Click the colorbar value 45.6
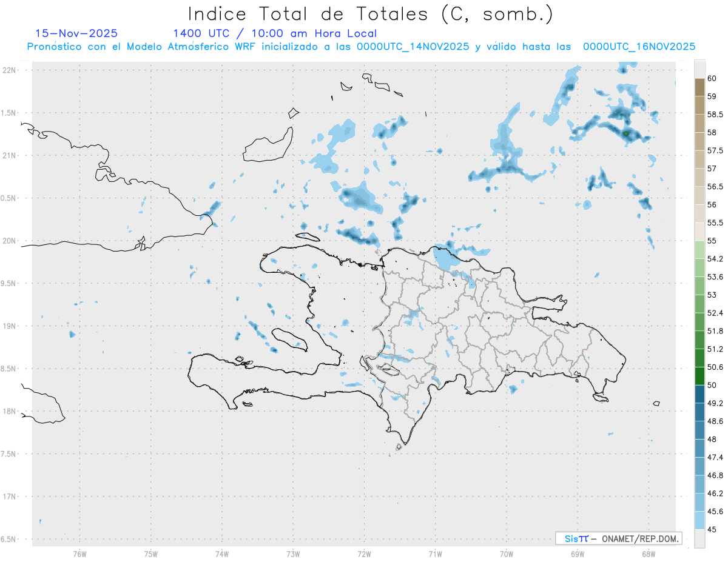Image resolution: width=728 pixels, height=562 pixels. (715, 512)
